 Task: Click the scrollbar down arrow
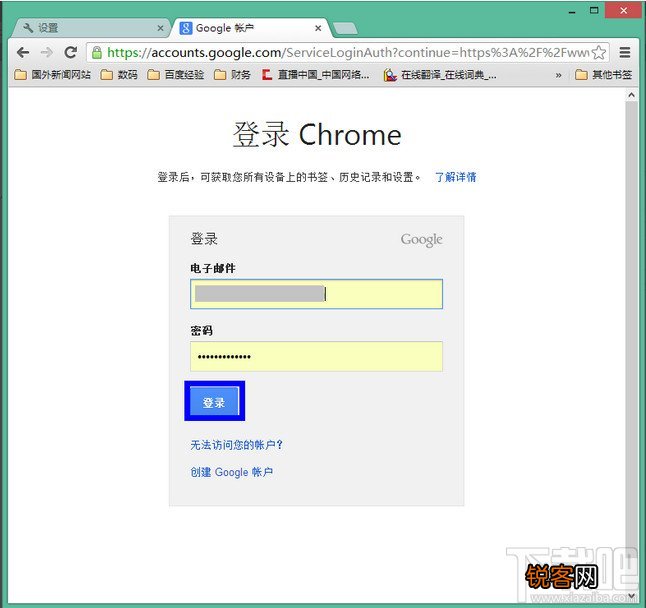click(x=631, y=596)
